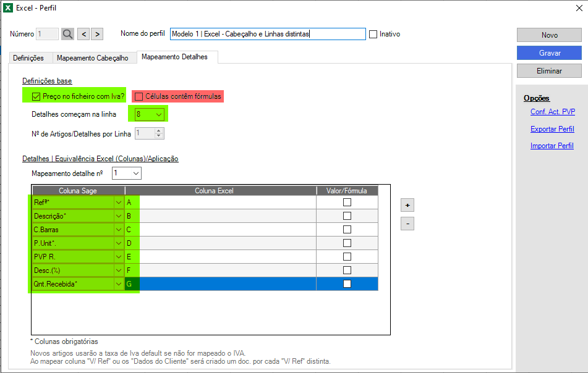The height and width of the screenshot is (373, 588).
Task: Click the Eliminar button
Action: [x=550, y=71]
